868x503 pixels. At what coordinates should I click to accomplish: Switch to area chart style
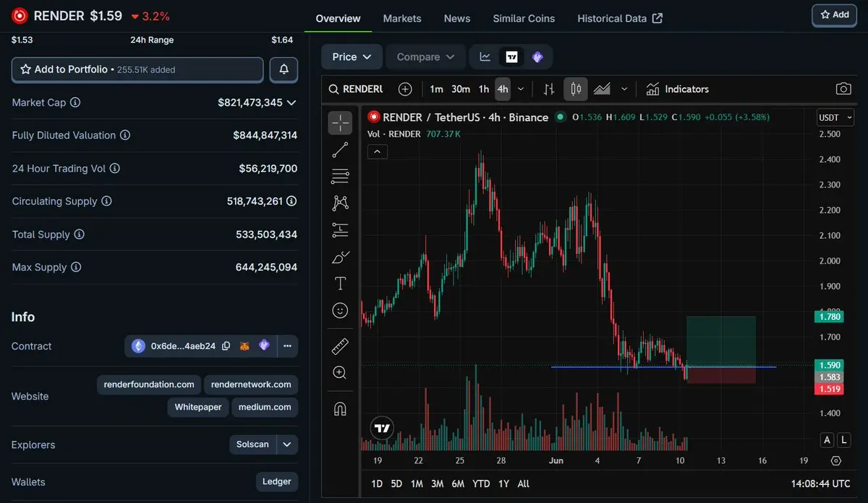[x=602, y=89]
